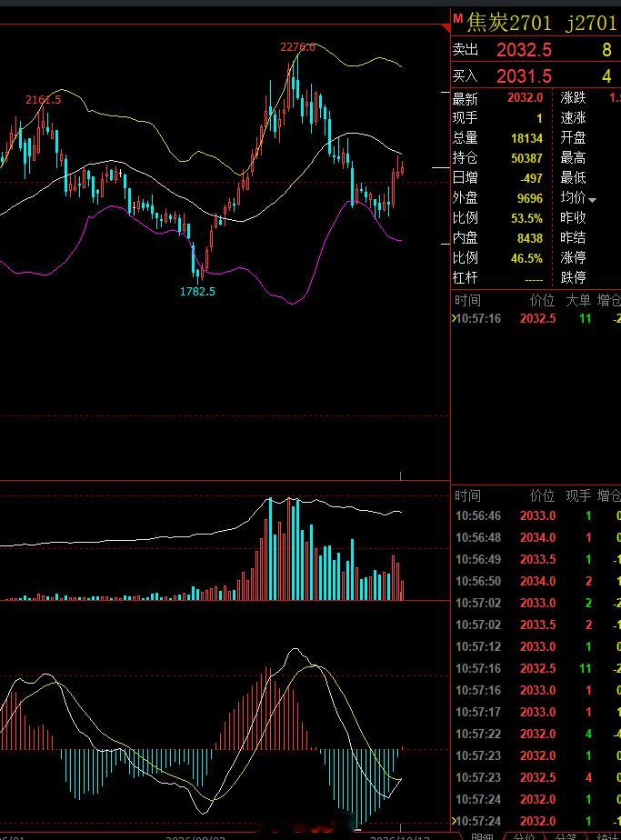Select the 10:57:16 tick row with volume 11 in 现手 list
The height and width of the screenshot is (840, 621).
click(x=536, y=668)
